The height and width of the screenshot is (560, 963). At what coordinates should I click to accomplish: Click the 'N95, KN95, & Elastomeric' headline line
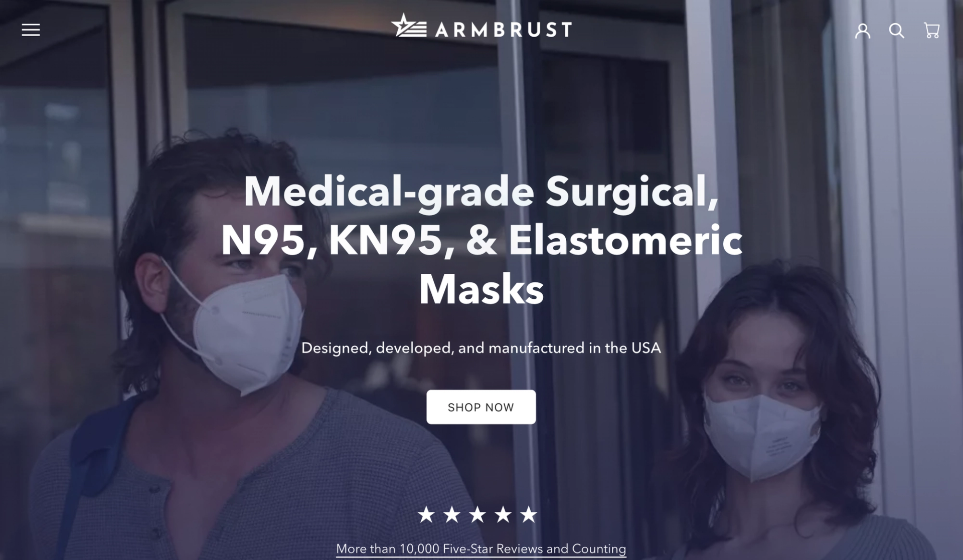481,240
